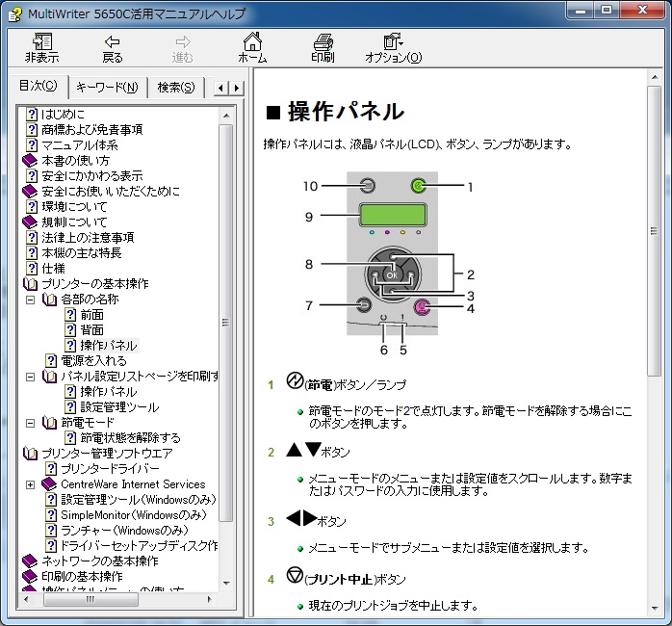This screenshot has height=626, width=672.
Task: Click the operation panel diagram image
Action: point(390,262)
